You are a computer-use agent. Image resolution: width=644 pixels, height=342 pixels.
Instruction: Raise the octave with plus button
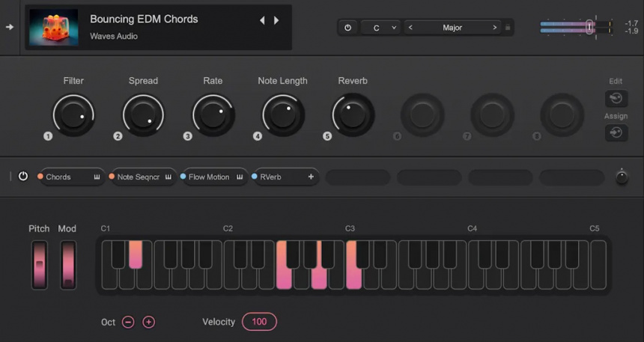(x=149, y=322)
